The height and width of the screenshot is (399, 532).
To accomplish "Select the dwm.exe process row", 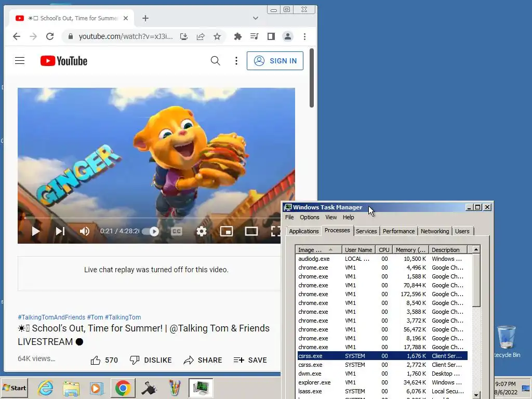I will pos(382,374).
